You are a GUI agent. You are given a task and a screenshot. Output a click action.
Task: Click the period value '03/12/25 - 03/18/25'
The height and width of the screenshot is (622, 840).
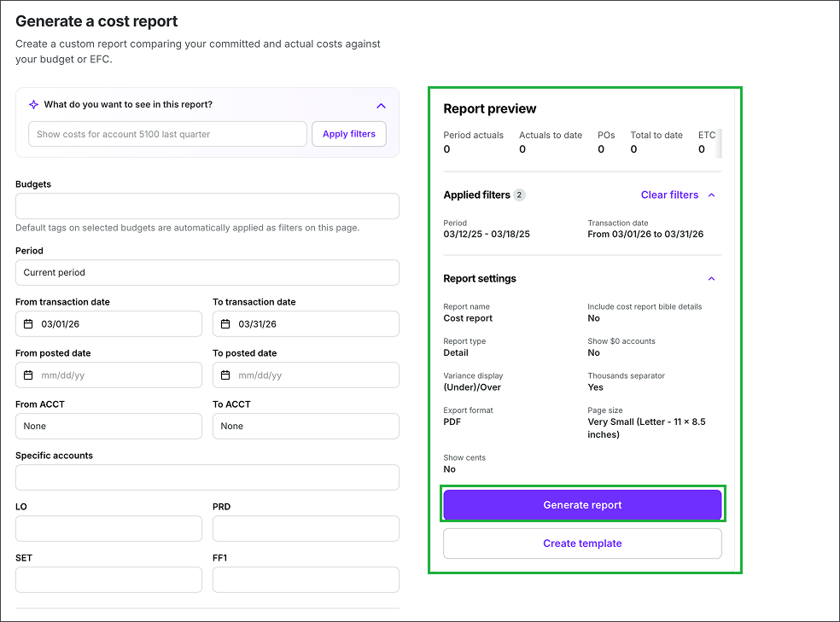(x=487, y=234)
